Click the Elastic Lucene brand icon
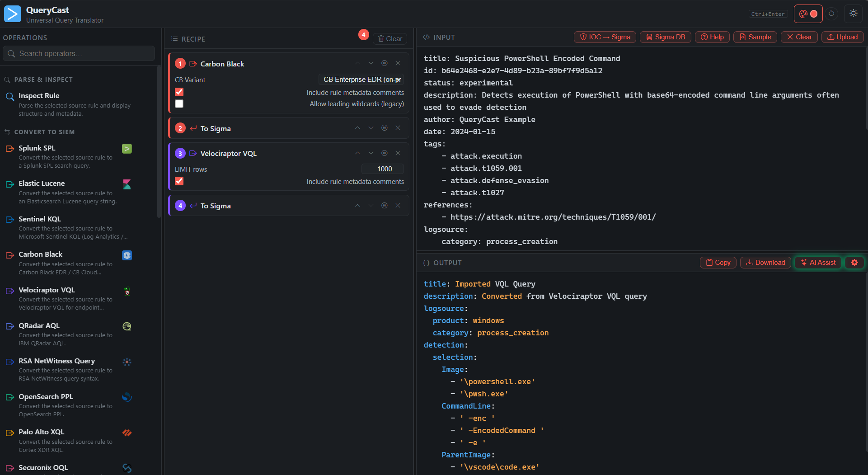This screenshot has width=868, height=475. [x=127, y=184]
